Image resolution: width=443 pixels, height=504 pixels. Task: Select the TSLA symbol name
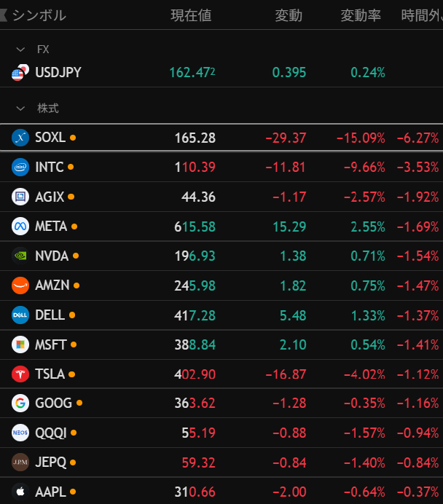tap(50, 374)
